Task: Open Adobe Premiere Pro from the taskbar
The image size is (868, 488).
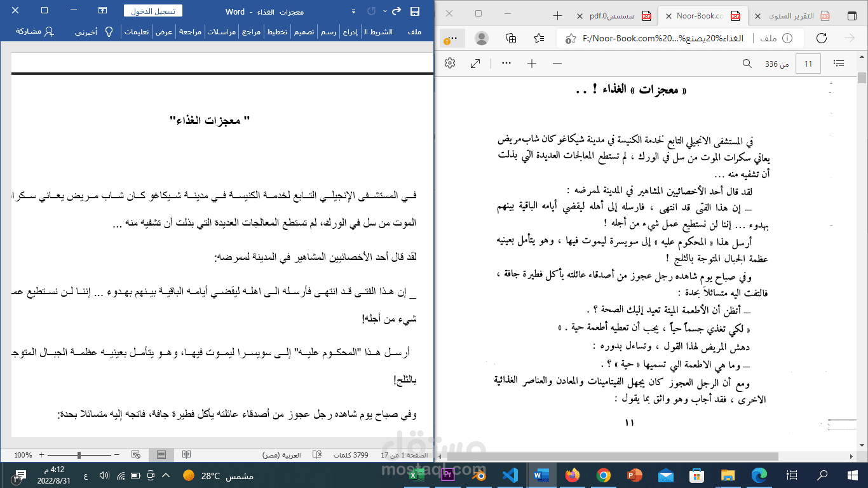Action: coord(448,475)
